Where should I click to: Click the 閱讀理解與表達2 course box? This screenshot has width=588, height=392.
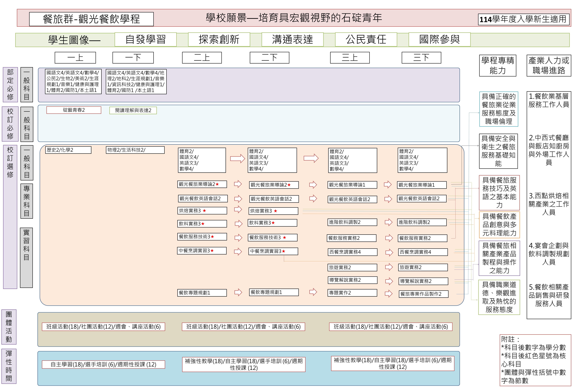click(133, 110)
